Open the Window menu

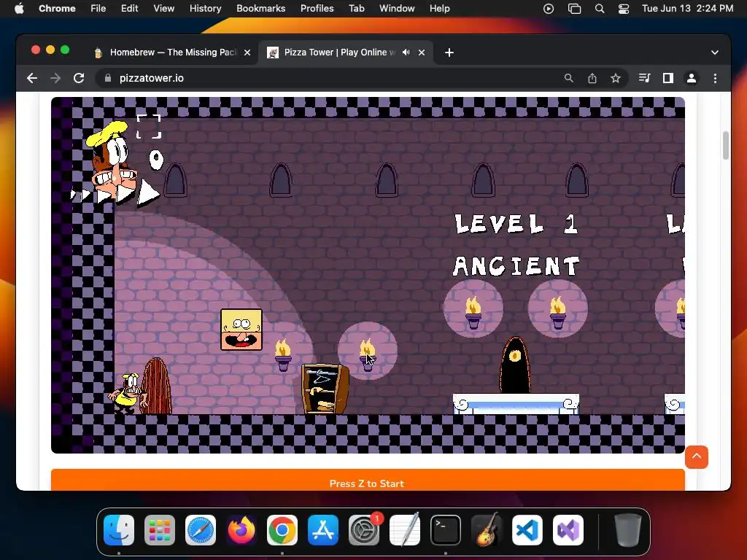[397, 8]
